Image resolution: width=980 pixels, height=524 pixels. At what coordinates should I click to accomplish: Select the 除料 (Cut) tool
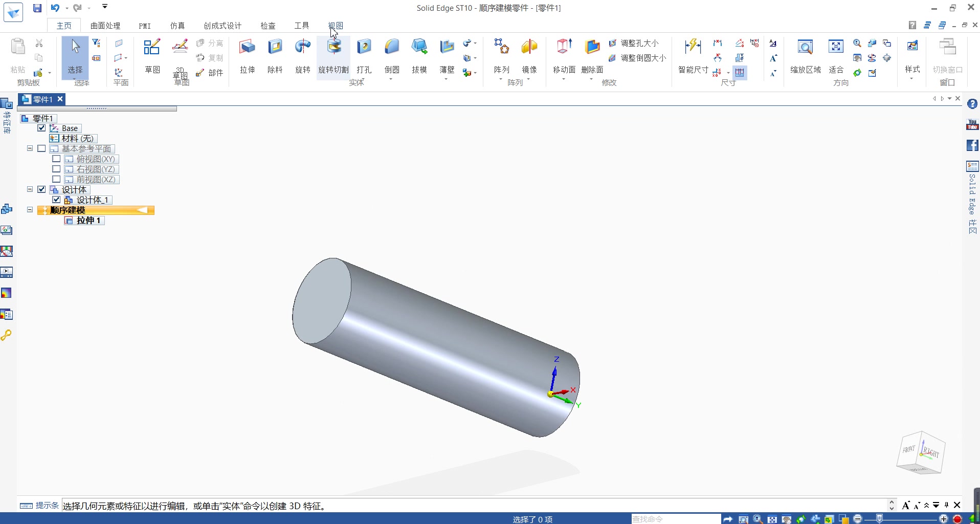[x=275, y=56]
